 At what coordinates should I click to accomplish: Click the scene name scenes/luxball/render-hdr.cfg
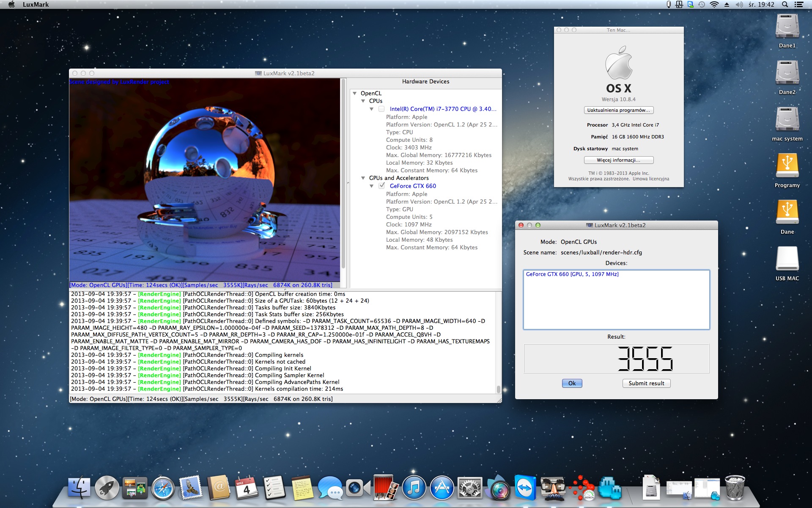click(x=601, y=252)
